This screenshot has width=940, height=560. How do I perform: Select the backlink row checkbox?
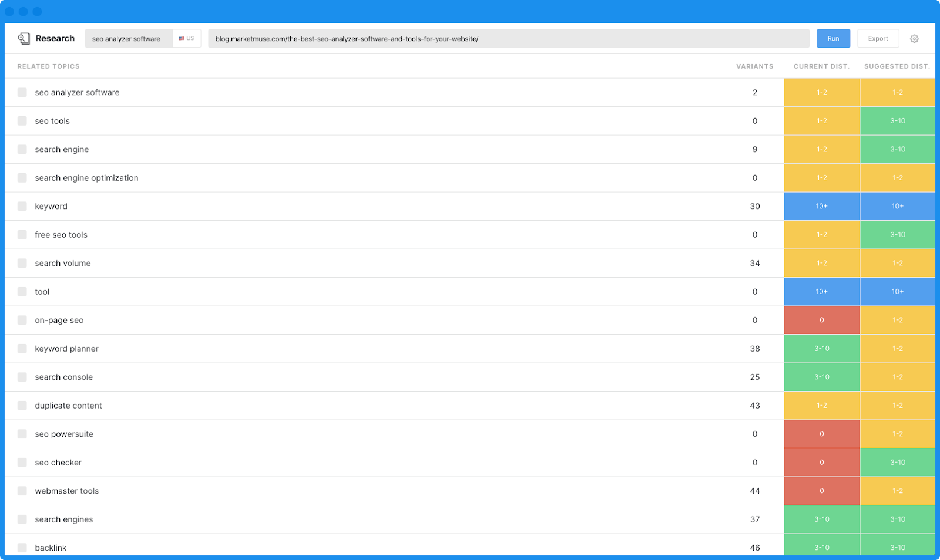22,548
